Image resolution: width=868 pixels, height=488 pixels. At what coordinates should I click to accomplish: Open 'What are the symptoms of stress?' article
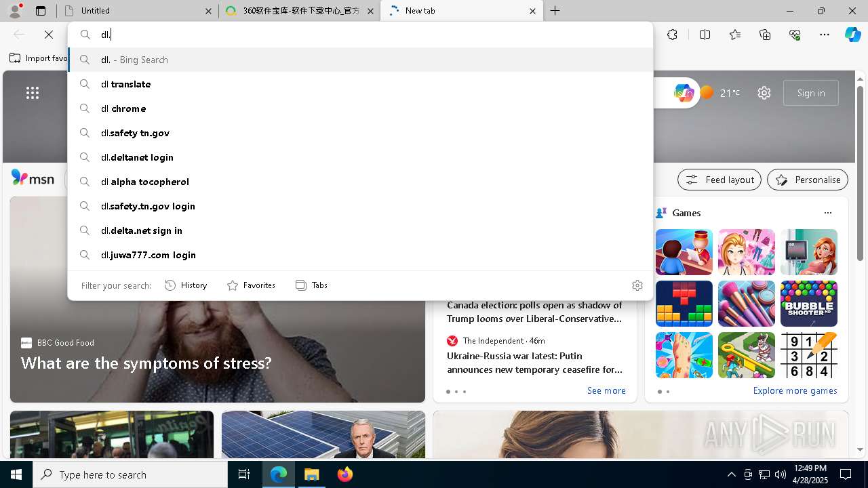[x=146, y=363]
